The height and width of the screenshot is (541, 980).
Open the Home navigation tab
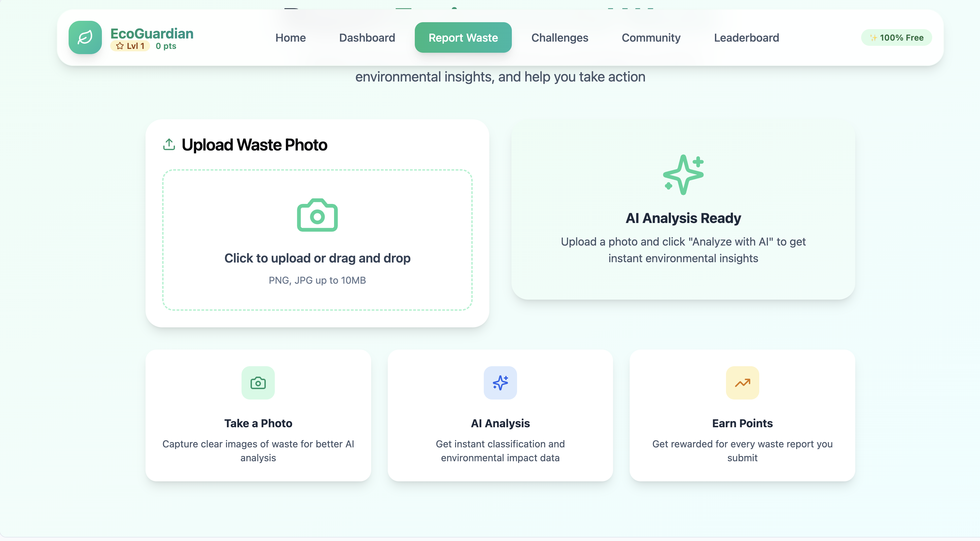290,38
